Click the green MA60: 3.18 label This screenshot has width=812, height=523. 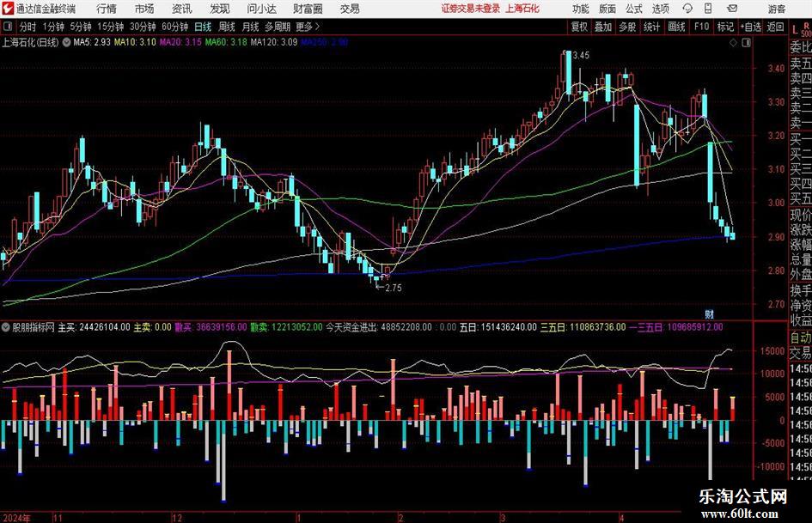point(226,42)
